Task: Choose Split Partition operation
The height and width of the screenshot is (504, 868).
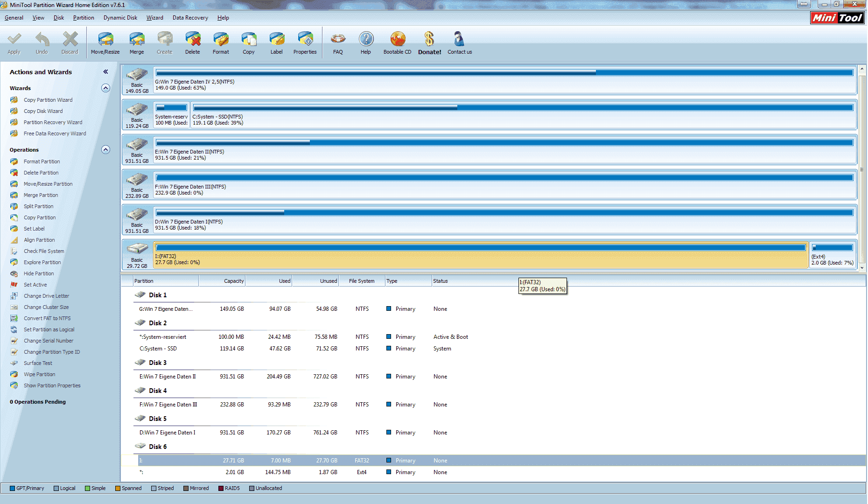Action: coord(38,206)
